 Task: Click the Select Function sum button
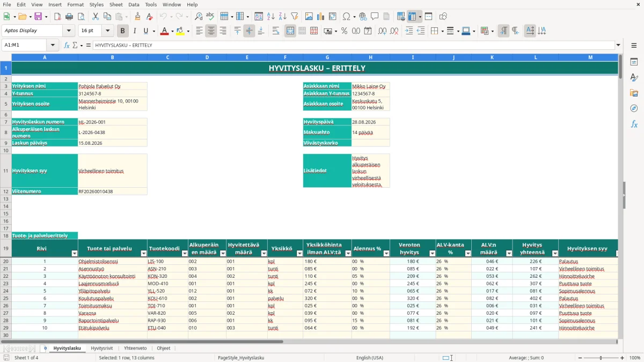pyautogui.click(x=75, y=46)
